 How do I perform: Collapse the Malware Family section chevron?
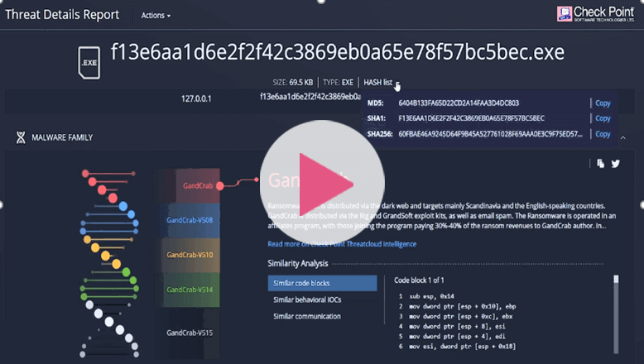click(x=623, y=138)
